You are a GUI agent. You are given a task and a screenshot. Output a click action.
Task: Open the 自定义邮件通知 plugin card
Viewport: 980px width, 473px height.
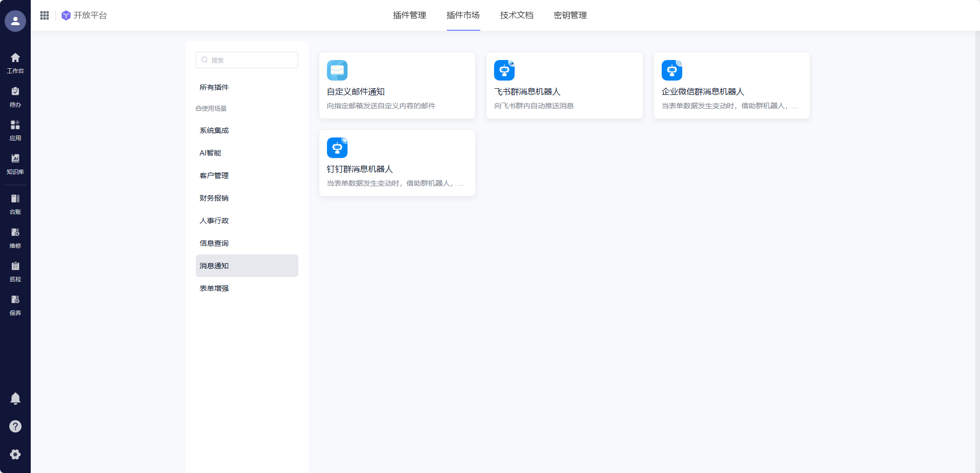(x=397, y=86)
